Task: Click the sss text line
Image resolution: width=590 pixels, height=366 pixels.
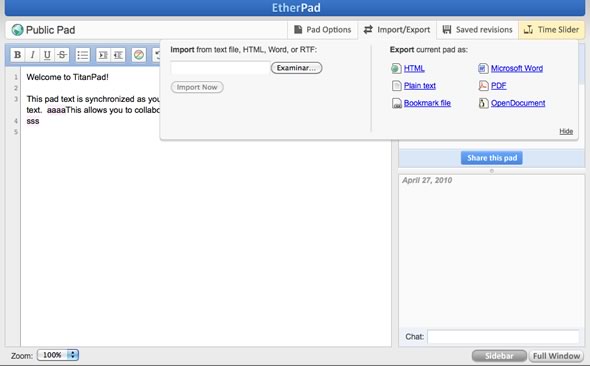Action: coord(33,121)
